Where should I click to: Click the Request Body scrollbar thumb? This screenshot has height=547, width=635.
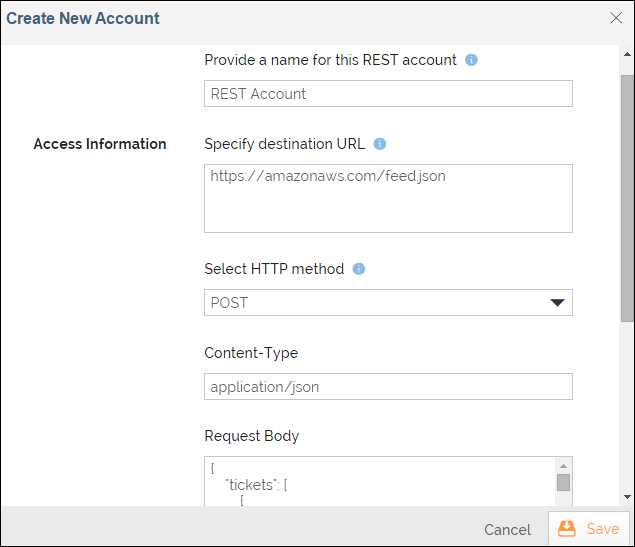(564, 483)
